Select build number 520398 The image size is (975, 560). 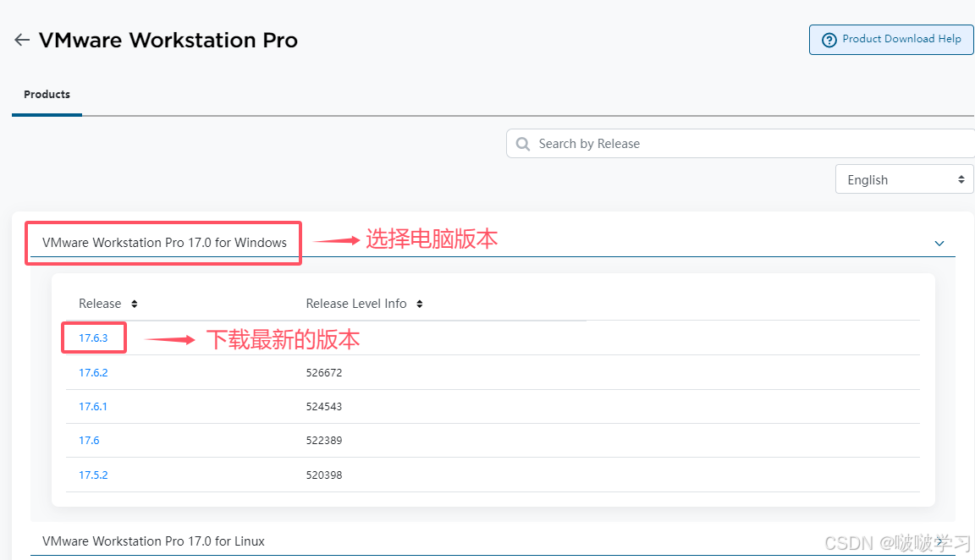point(324,475)
